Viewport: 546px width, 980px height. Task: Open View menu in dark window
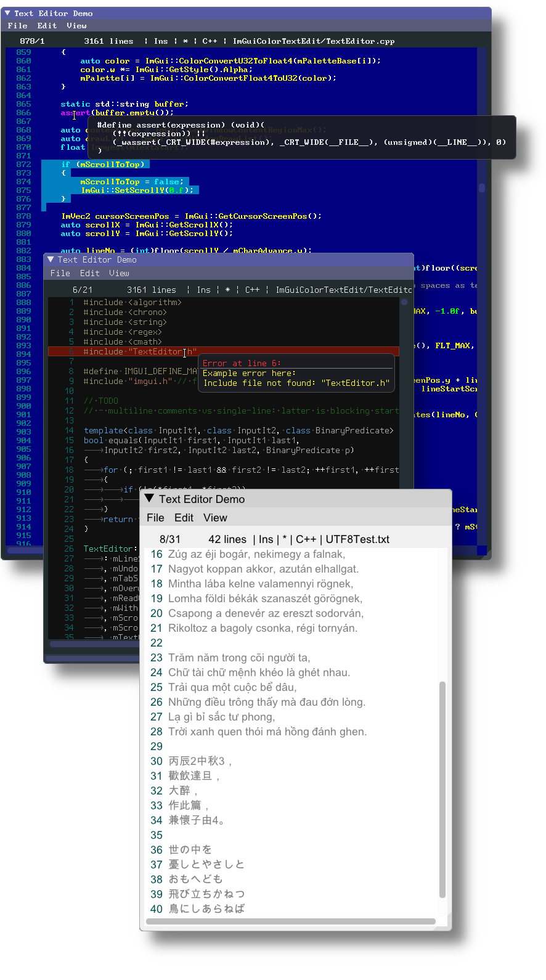[120, 273]
